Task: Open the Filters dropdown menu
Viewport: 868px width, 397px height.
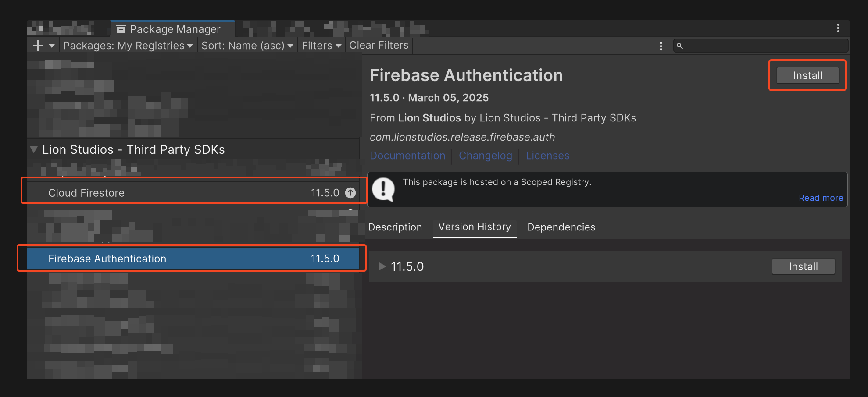Action: [x=321, y=46]
